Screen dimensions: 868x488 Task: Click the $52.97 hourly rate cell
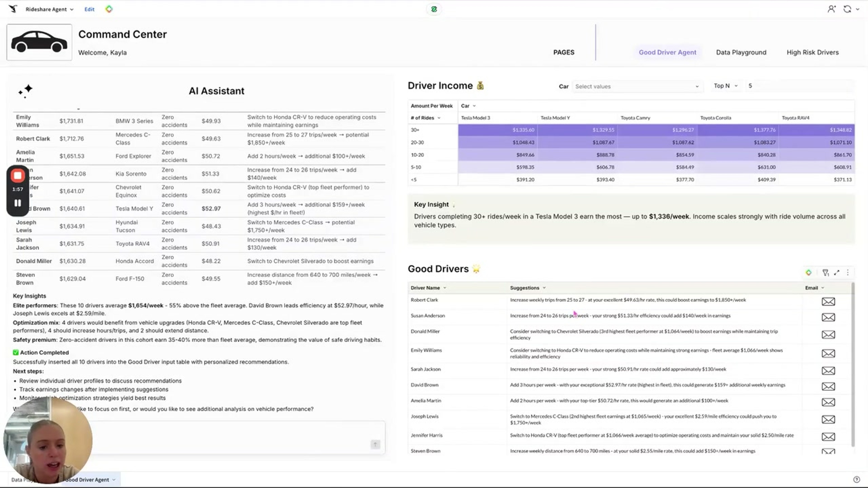coord(211,209)
